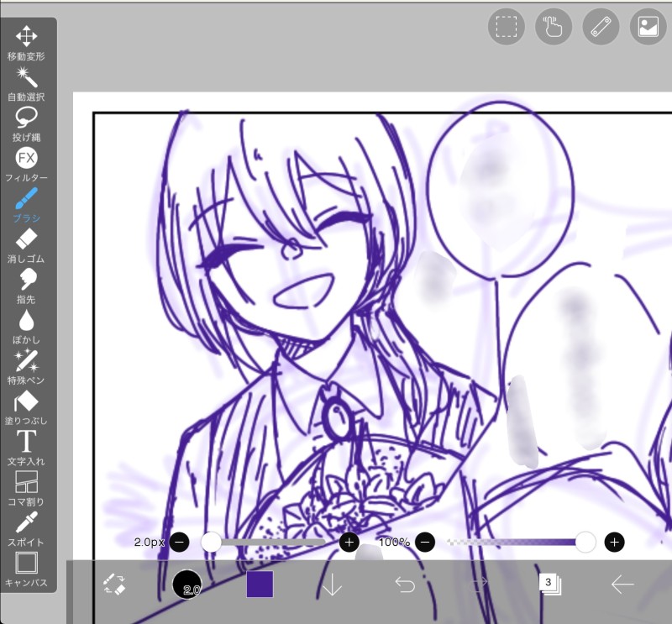
Task: Select the Magic Wand (自動選択) tool
Action: coord(26,84)
